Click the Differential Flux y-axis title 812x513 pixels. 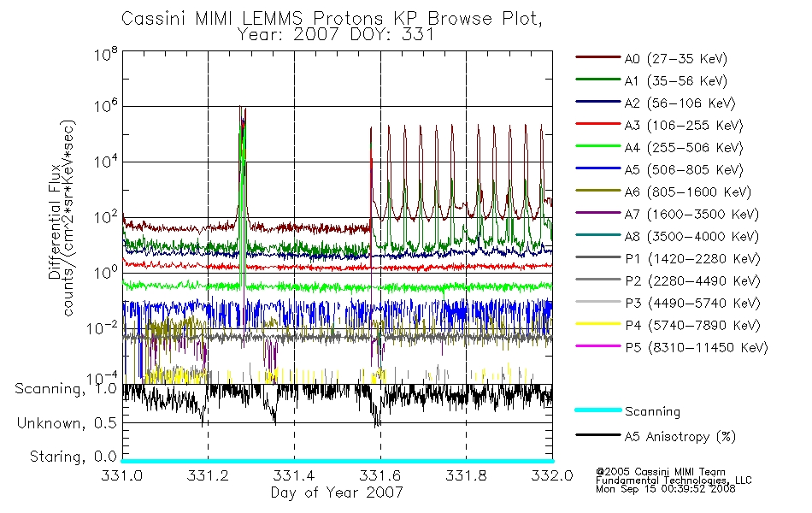[x=55, y=221]
